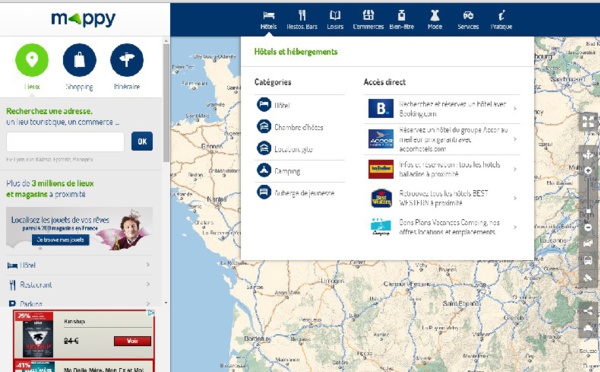
Task: Expand the Best Western hotels chevron
Action: point(515,198)
